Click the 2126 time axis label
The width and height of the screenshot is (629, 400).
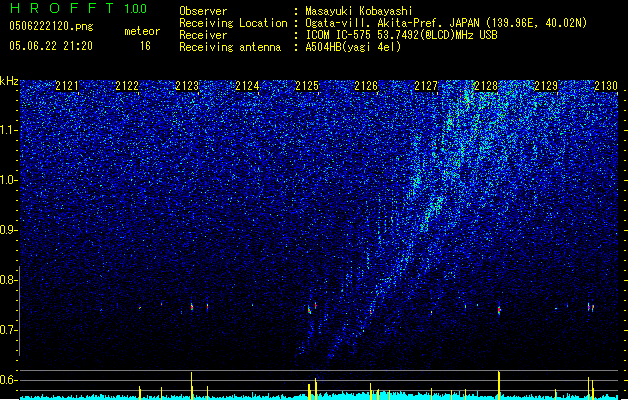(x=366, y=86)
